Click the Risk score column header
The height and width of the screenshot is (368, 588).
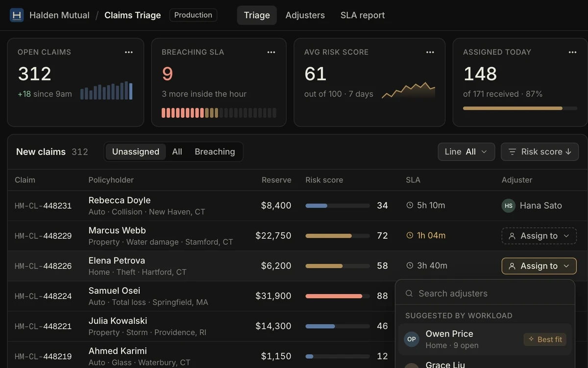pos(324,180)
